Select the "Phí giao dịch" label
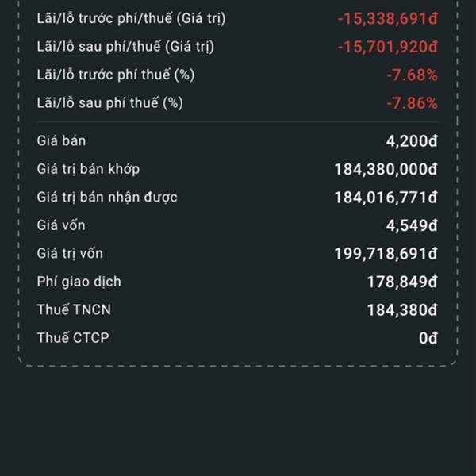Image resolution: width=476 pixels, height=476 pixels. click(79, 282)
